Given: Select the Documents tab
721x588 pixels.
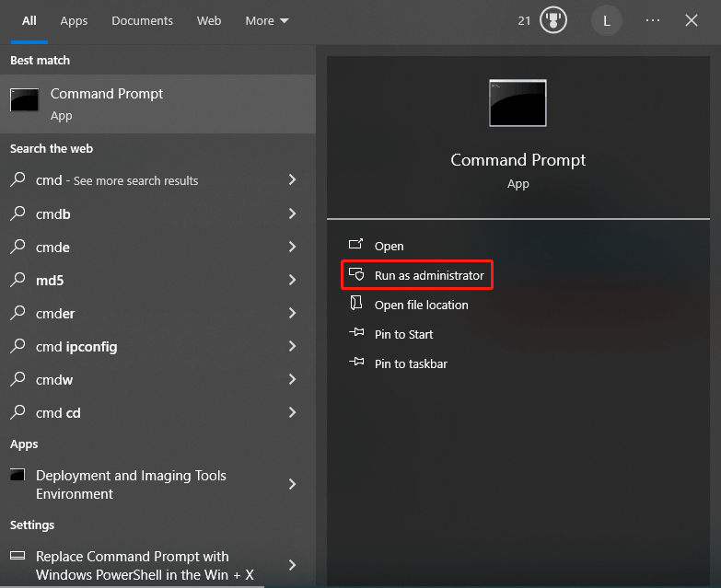Looking at the screenshot, I should (142, 21).
